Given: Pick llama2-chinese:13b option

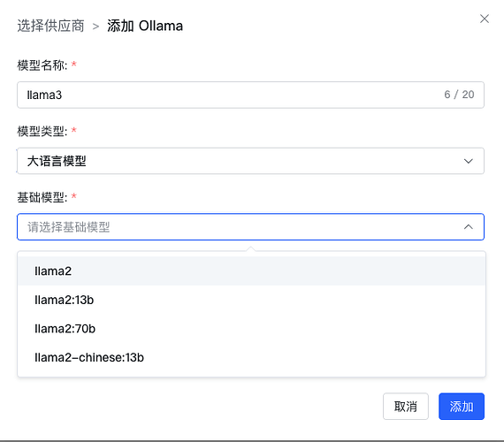Looking at the screenshot, I should click(x=251, y=357).
